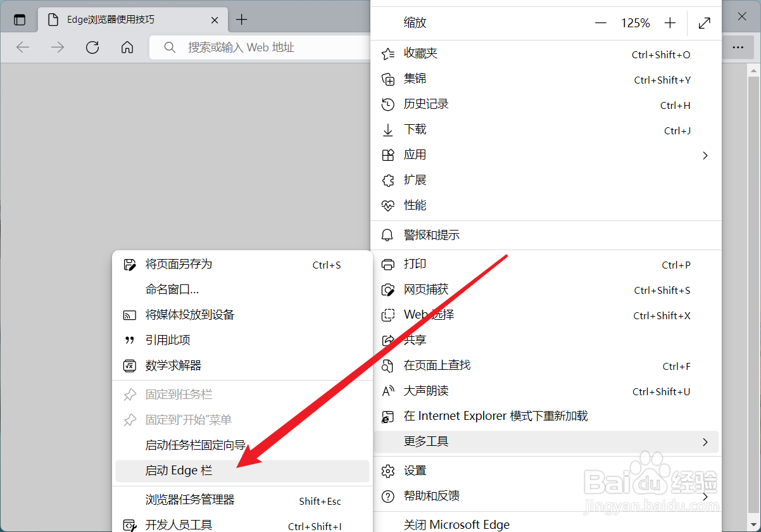The image size is (761, 532).
Task: Select 打印 from the menu
Action: click(x=546, y=264)
